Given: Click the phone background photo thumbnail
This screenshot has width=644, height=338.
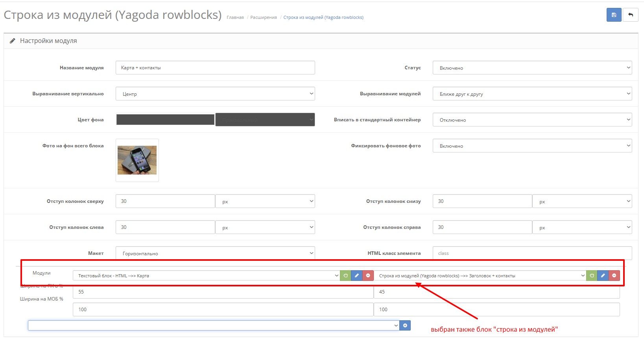Looking at the screenshot, I should [137, 160].
